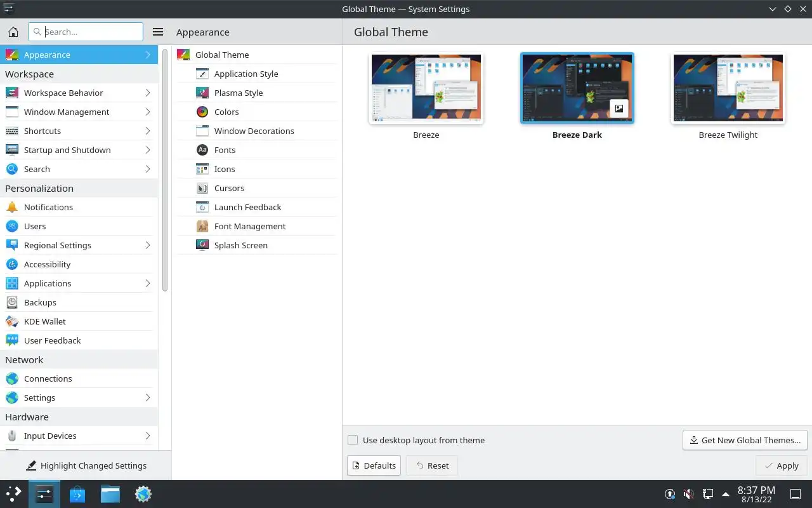Click the show desktop tray button
This screenshot has height=508, width=812.
click(x=795, y=494)
